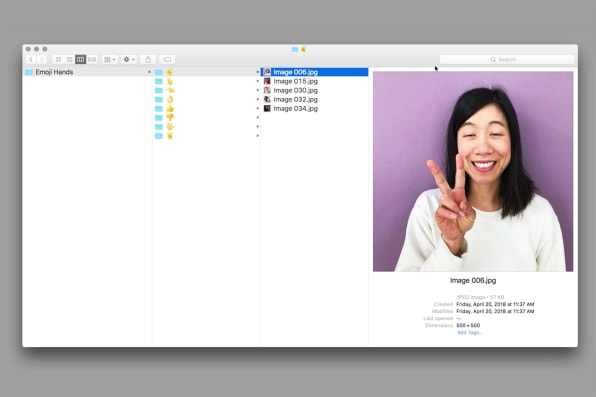Open the arrange-by grouping dropdown
This screenshot has height=397, width=596.
point(110,59)
